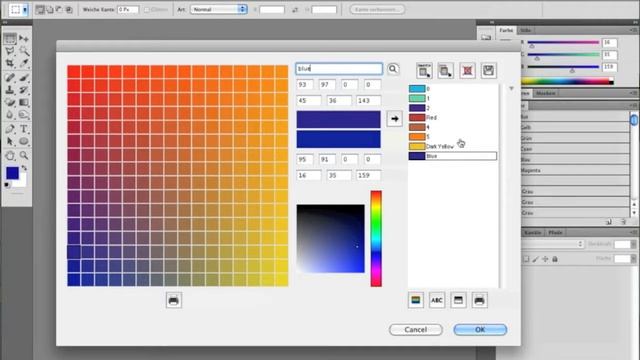
Task: Click the color name input showing blue
Action: coord(339,69)
